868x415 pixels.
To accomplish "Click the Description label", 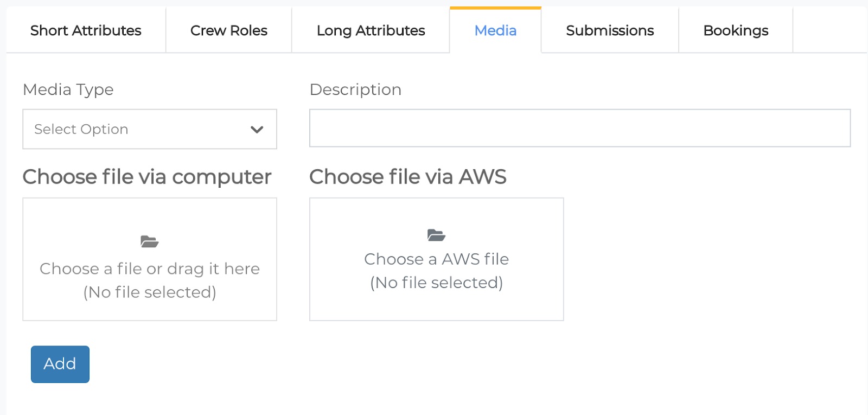I will pyautogui.click(x=355, y=90).
